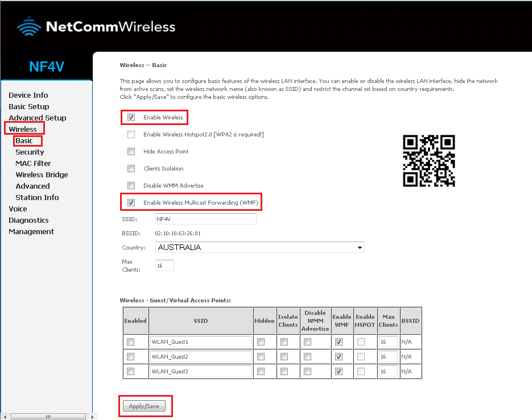Open Device Info menu
The height and width of the screenshot is (420, 532).
[28, 95]
